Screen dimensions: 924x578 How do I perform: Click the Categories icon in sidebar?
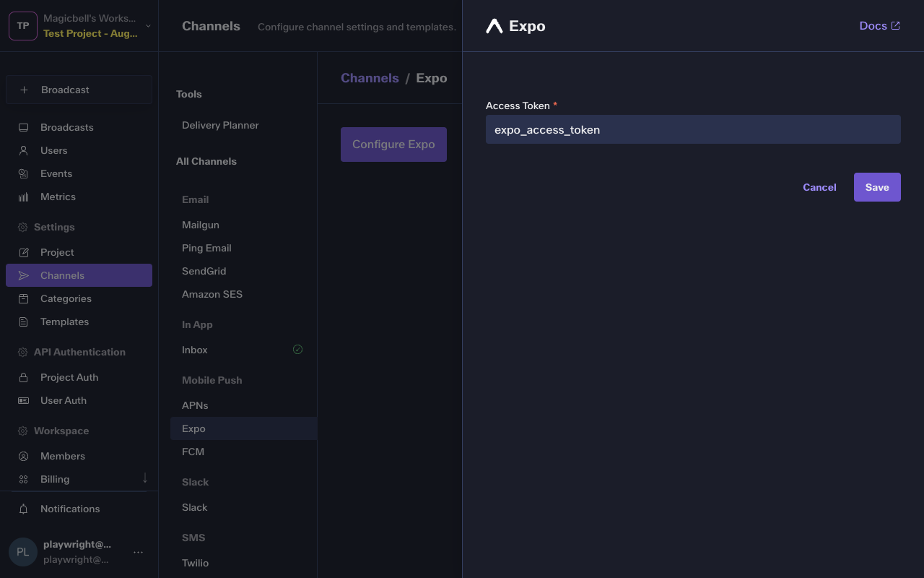(x=23, y=298)
